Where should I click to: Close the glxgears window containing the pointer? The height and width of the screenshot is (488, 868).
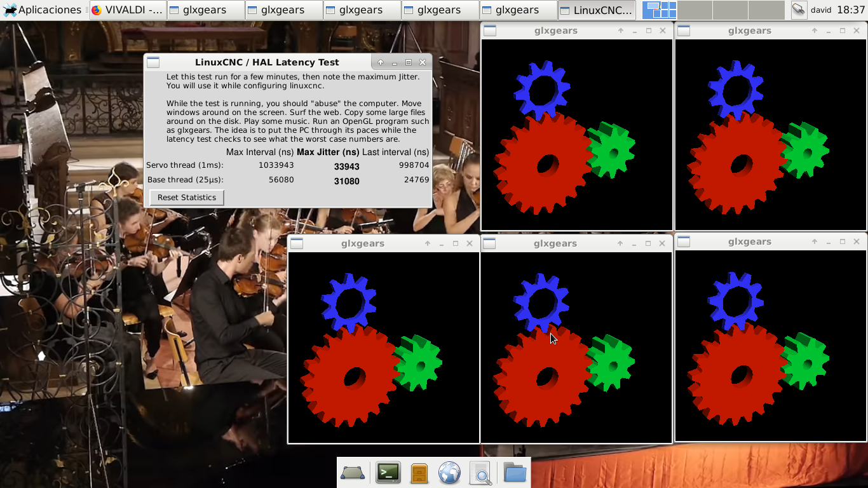pos(662,243)
